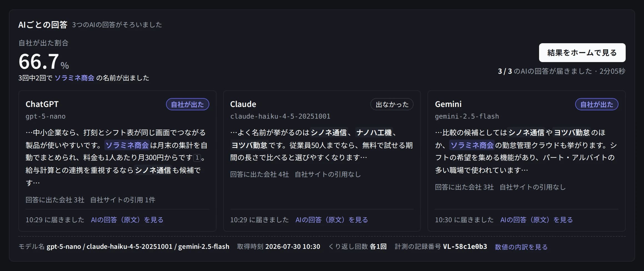Viewport: 644px width, 271px height.
Task: Click the Claude card title
Action: (x=243, y=104)
